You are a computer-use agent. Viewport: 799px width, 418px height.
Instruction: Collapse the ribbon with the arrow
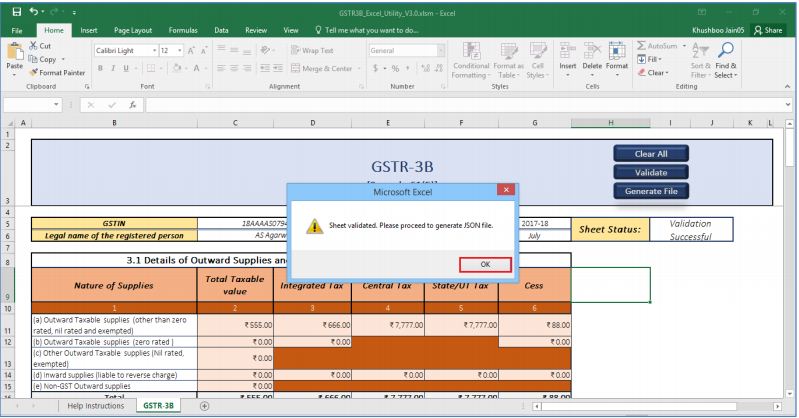click(787, 87)
